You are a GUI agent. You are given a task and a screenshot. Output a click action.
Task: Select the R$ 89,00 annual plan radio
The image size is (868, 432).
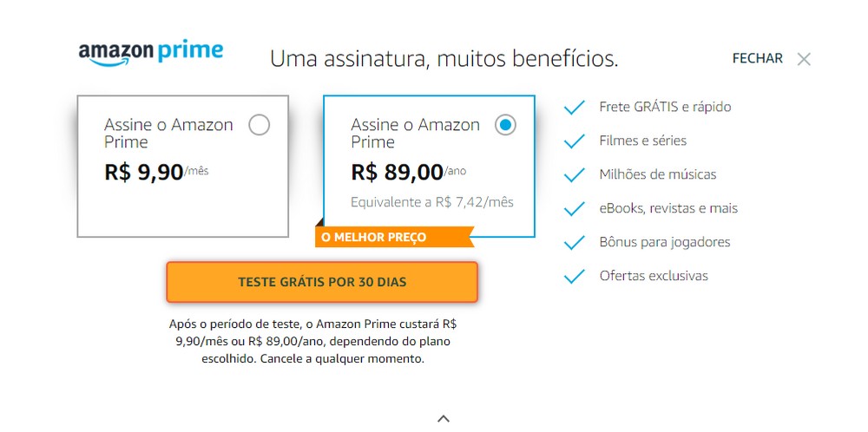505,125
